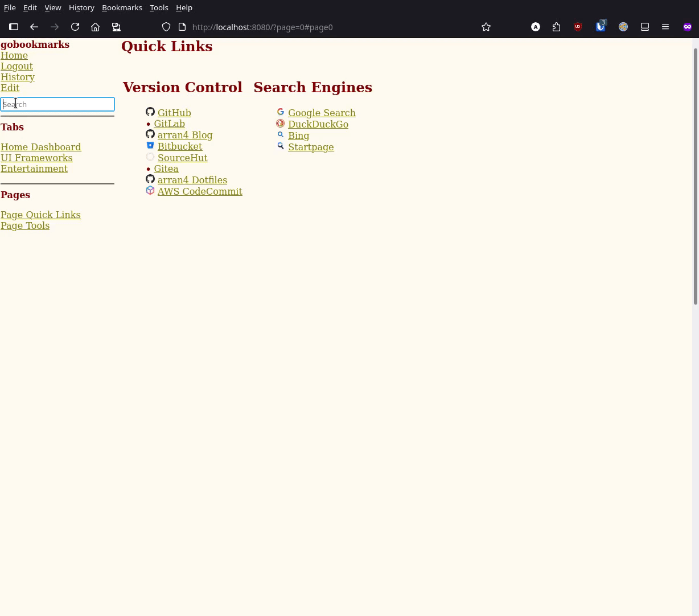Open the File menu
The width and height of the screenshot is (699, 616).
click(10, 7)
